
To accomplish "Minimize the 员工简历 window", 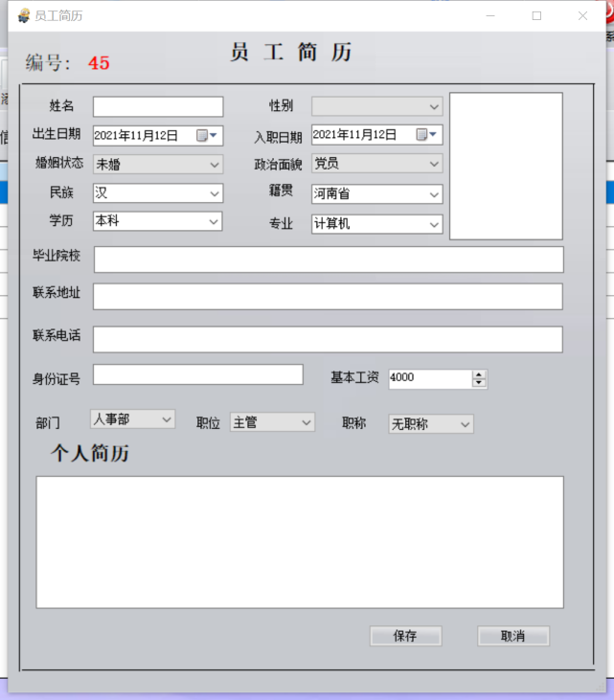I will click(490, 15).
